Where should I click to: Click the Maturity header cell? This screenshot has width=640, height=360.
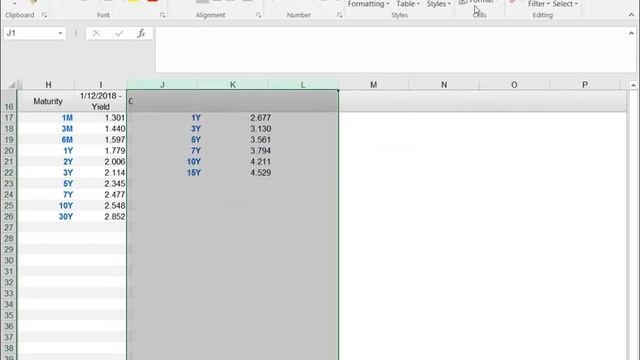point(48,101)
